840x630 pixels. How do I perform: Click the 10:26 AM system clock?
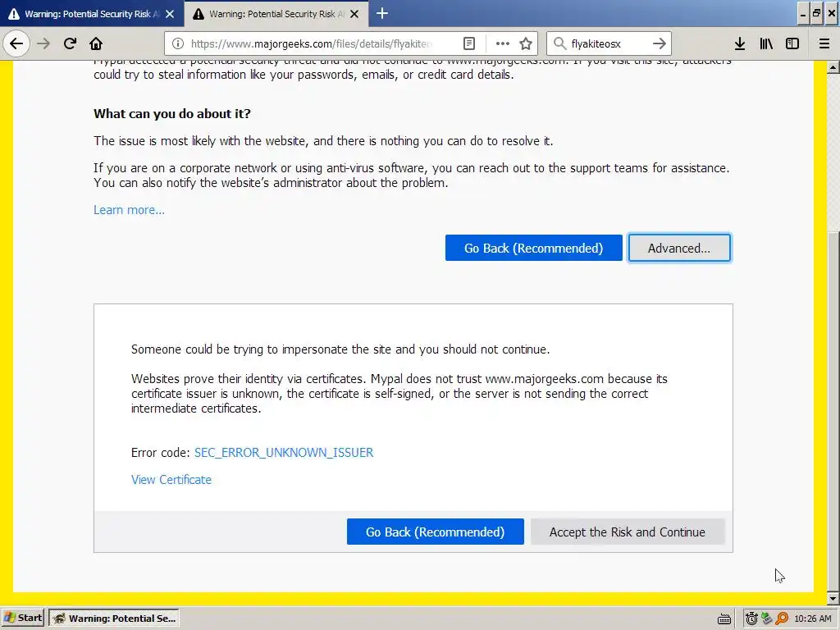(813, 619)
